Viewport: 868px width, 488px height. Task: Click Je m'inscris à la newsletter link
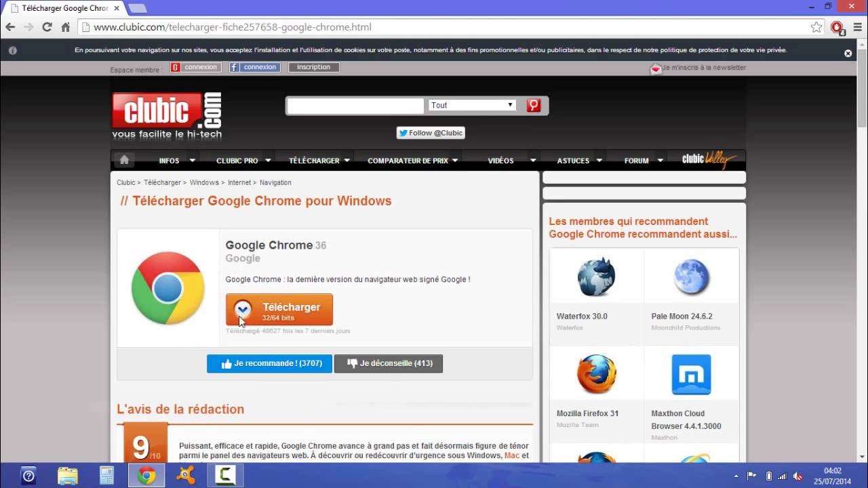(704, 68)
